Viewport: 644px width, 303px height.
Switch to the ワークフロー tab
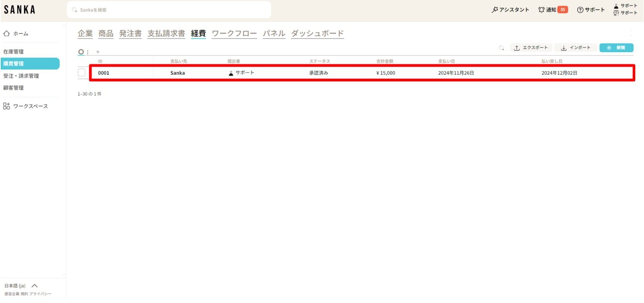pyautogui.click(x=234, y=34)
